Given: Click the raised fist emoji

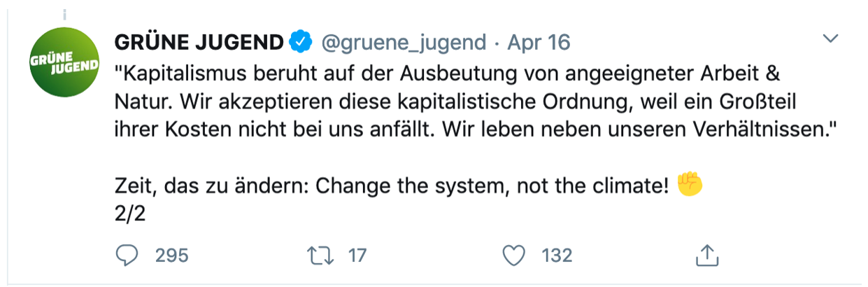Looking at the screenshot, I should (x=690, y=185).
